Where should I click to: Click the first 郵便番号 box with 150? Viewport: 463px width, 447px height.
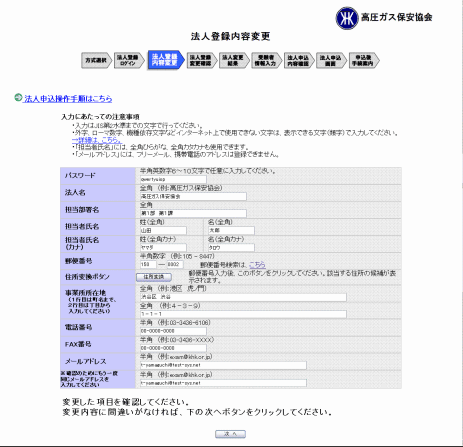pos(148,264)
